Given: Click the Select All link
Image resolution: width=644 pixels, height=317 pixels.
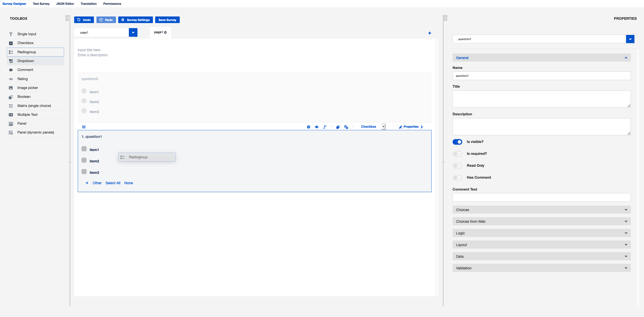Looking at the screenshot, I should pos(113,183).
